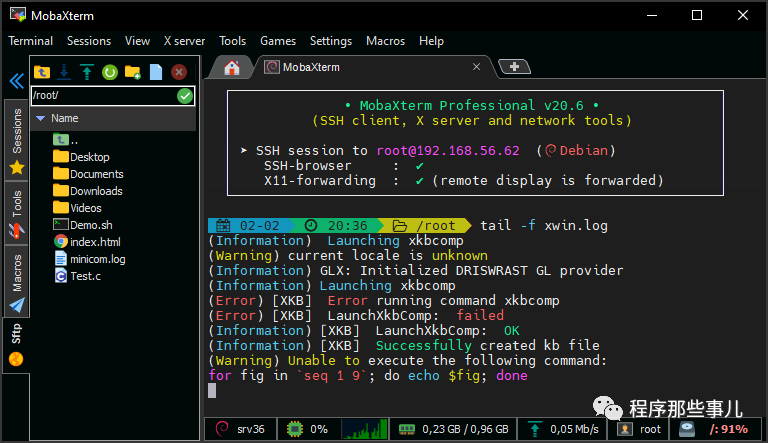Click the /root path segment in the prompt
This screenshot has height=443, width=768.
[x=425, y=225]
